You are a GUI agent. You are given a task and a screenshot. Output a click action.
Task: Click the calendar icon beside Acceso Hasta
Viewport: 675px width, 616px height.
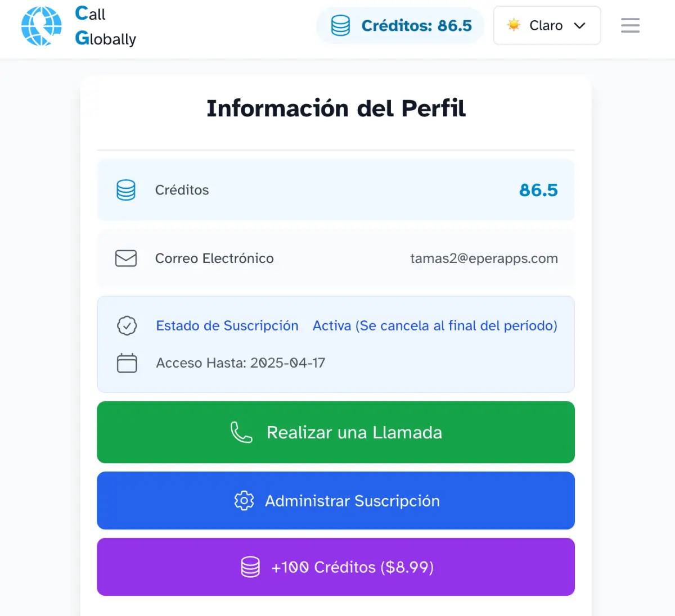tap(127, 363)
